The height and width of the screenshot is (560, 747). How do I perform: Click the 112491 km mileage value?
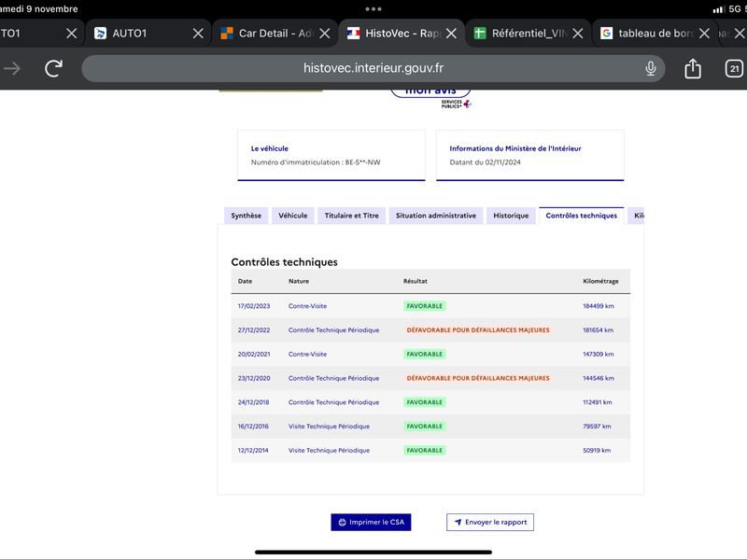tap(598, 402)
